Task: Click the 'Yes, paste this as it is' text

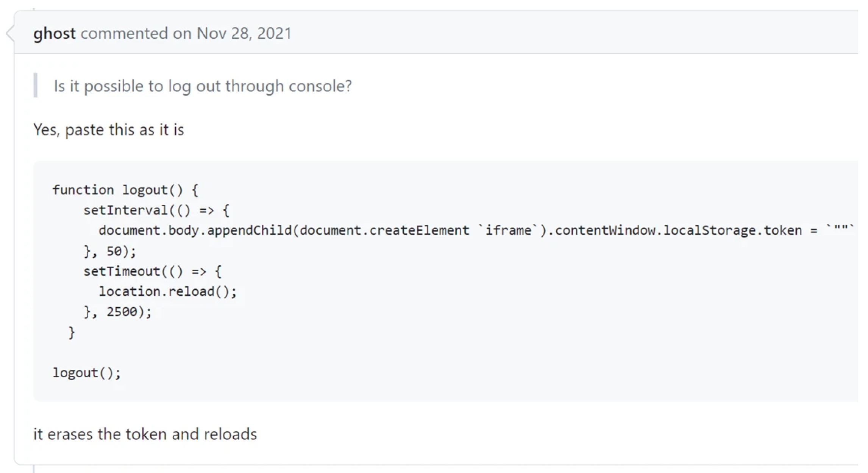Action: click(109, 130)
